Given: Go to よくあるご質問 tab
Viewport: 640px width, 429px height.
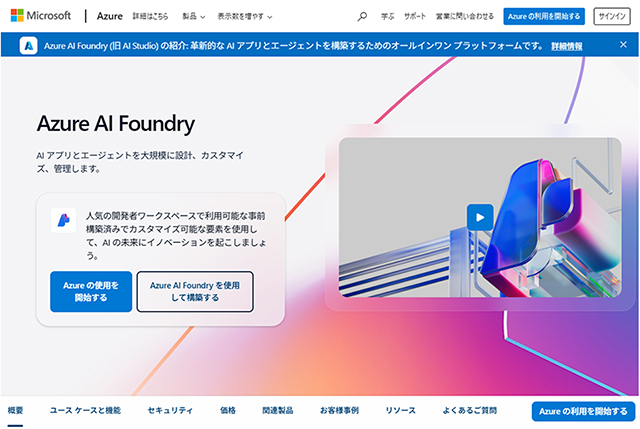Looking at the screenshot, I should click(x=470, y=411).
